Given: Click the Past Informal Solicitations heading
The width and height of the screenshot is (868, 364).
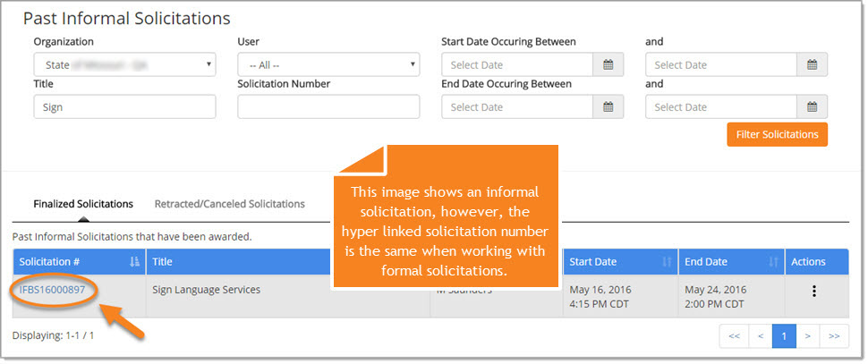Looking at the screenshot, I should pos(127,18).
